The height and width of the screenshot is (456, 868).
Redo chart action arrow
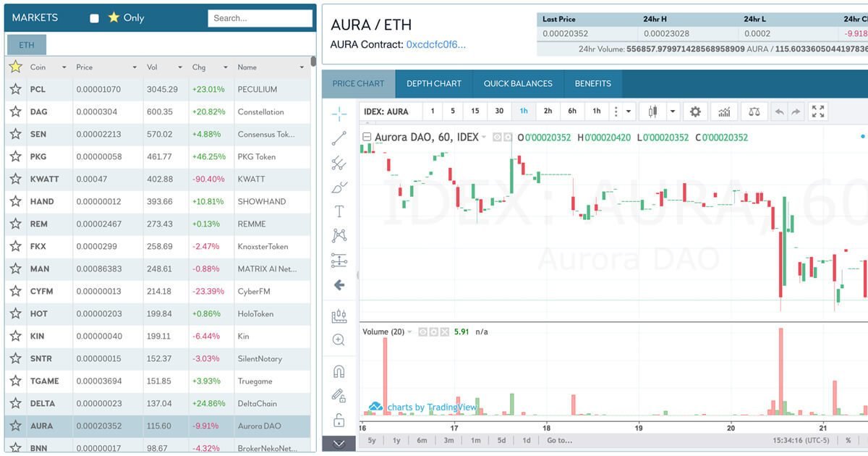(x=796, y=111)
